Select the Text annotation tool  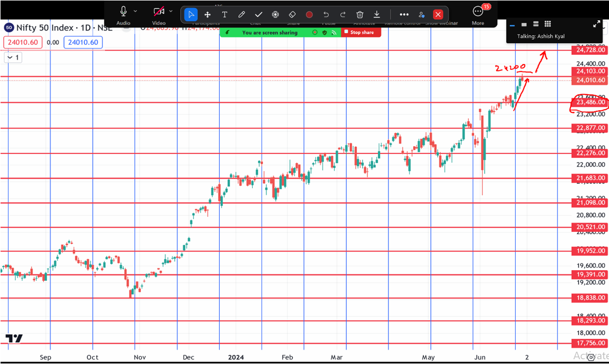pos(225,15)
